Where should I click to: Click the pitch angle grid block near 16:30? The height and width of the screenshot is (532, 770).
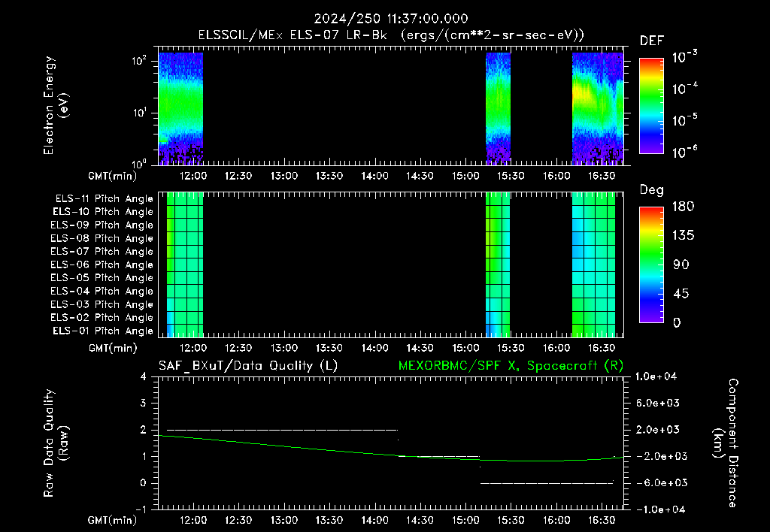(x=594, y=264)
